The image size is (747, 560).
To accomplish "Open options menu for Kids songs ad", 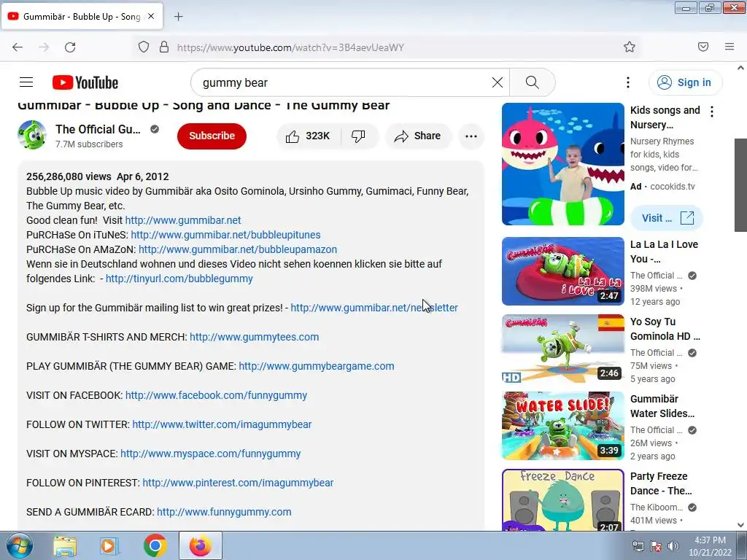I will click(x=712, y=112).
